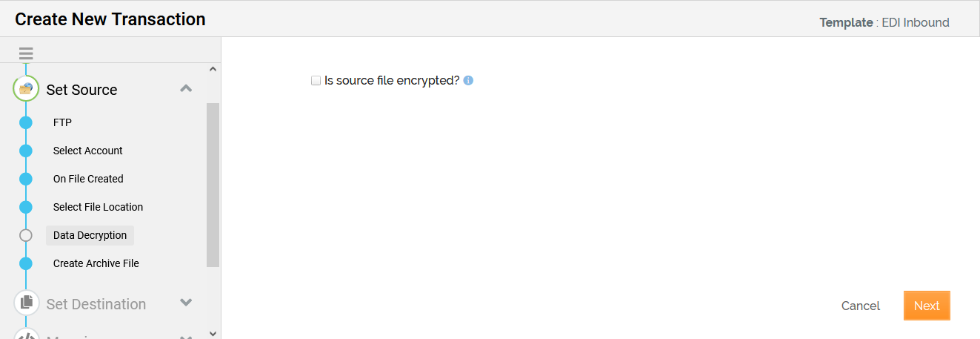Click the Mapping step icon
Image resolution: width=980 pixels, height=339 pixels.
pos(26,336)
